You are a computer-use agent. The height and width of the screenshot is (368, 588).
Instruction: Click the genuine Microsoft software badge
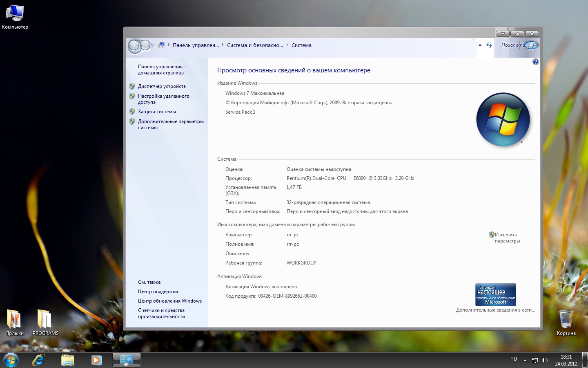(496, 294)
